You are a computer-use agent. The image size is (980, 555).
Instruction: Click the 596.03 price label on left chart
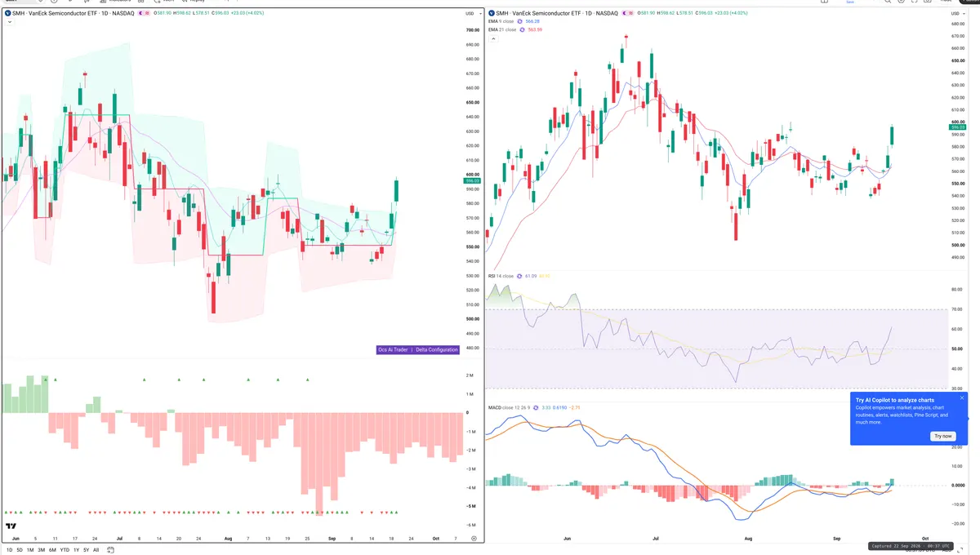click(x=472, y=180)
